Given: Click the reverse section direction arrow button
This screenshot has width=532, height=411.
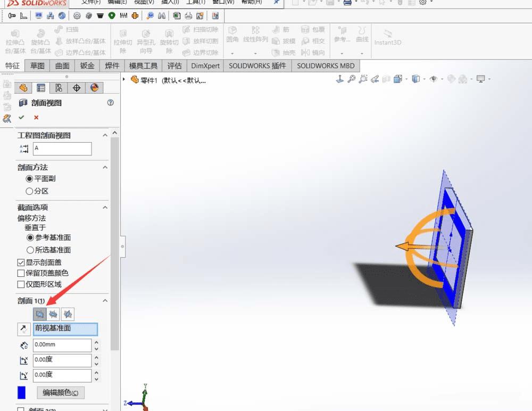Looking at the screenshot, I should click(x=23, y=329).
